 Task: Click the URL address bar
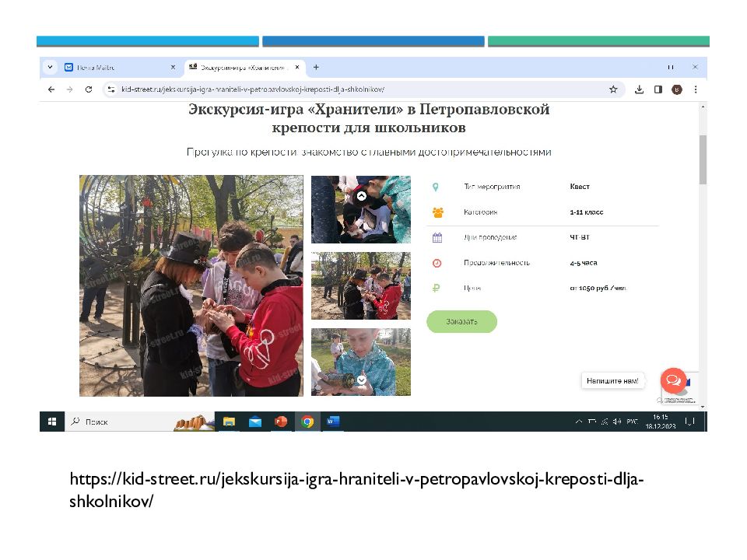pos(350,89)
